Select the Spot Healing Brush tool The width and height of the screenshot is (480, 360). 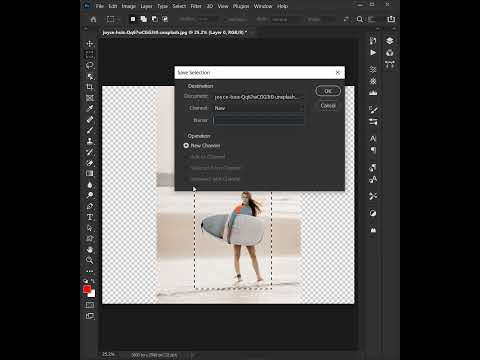pyautogui.click(x=90, y=120)
